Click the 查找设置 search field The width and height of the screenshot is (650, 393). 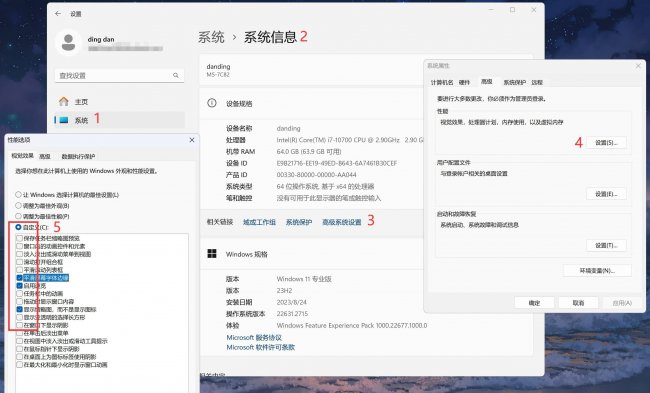[119, 75]
